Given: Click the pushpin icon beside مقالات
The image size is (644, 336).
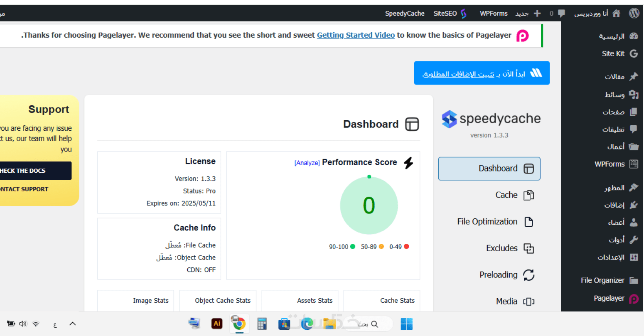Looking at the screenshot, I should pyautogui.click(x=634, y=77).
